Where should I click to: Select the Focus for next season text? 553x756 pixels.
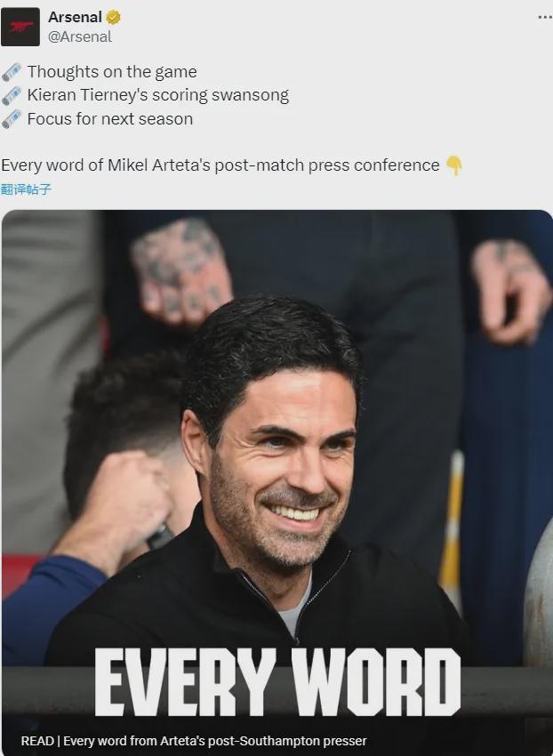coord(110,119)
